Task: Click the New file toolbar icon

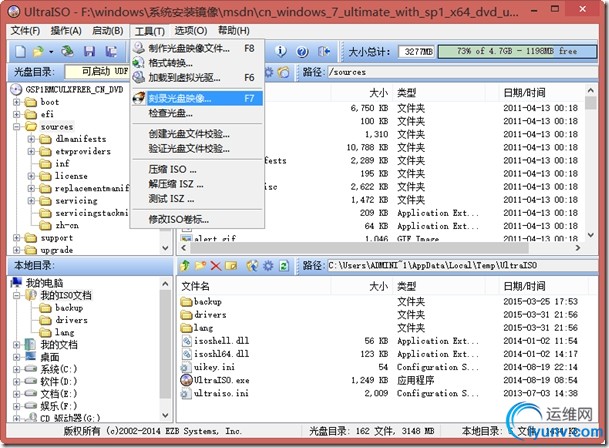Action: point(20,51)
